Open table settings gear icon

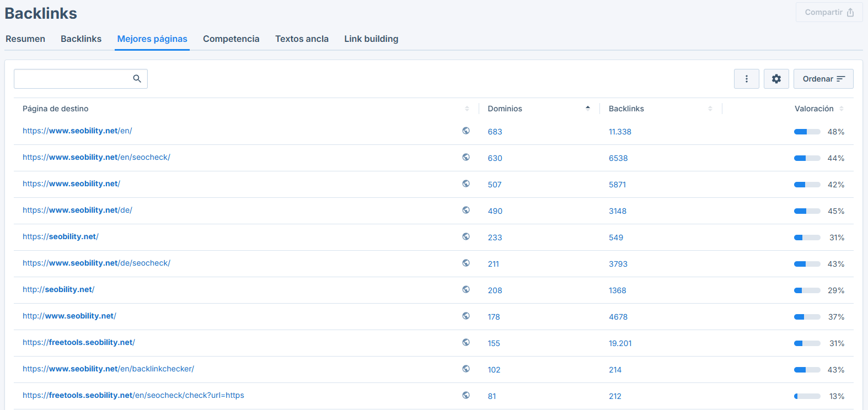[776, 79]
